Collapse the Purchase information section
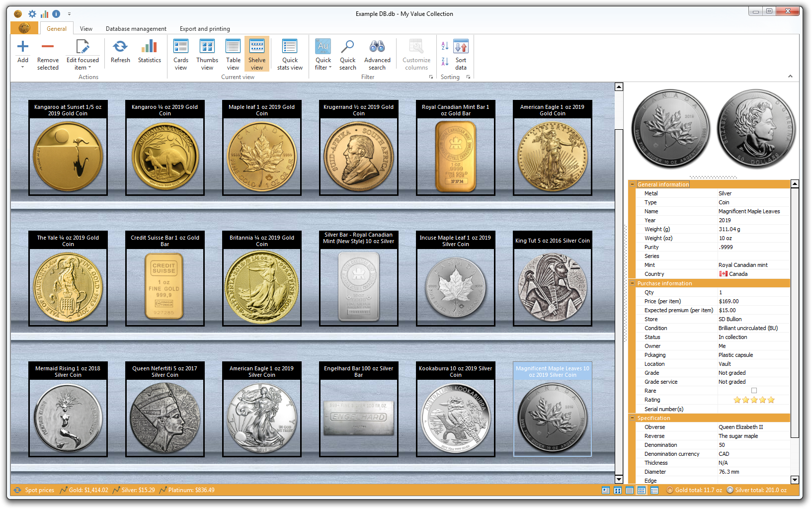Image resolution: width=812 pixels, height=509 pixels. (632, 283)
